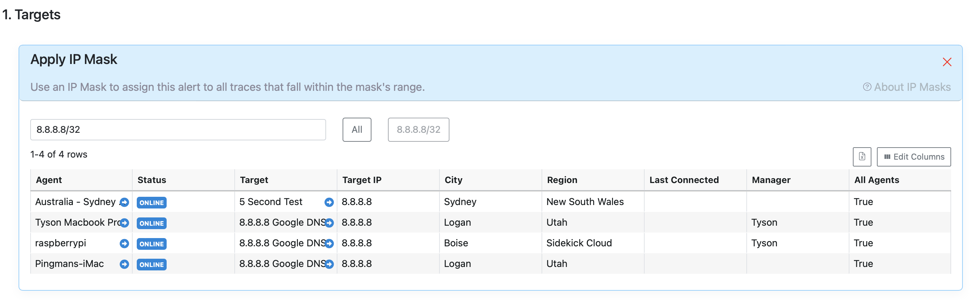Open the Tyson Macbook Pro agent arrow icon
The height and width of the screenshot is (300, 980).
124,223
